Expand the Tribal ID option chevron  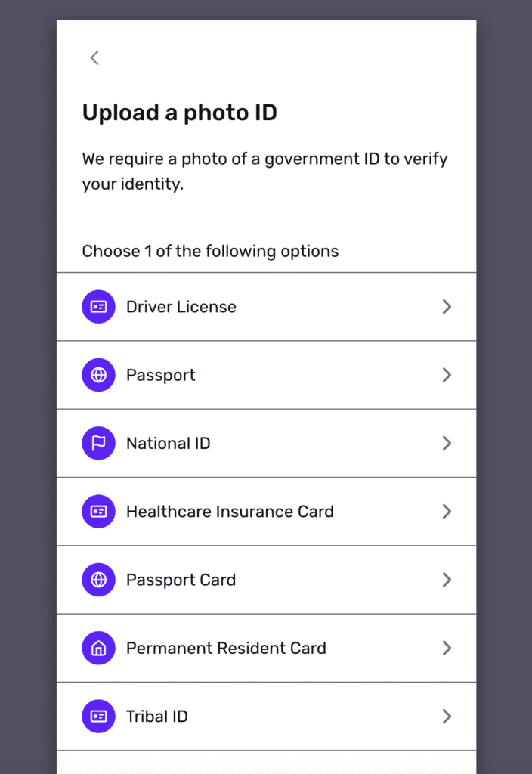click(x=447, y=716)
